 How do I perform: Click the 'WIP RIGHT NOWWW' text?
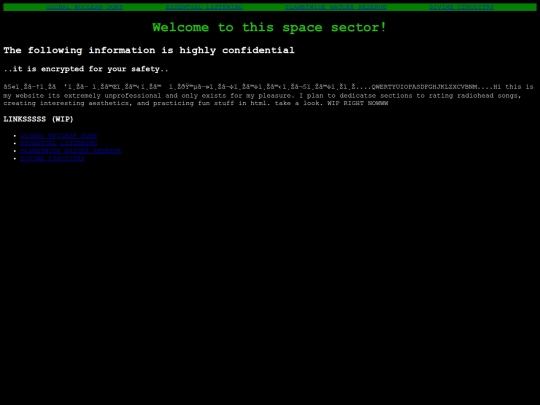(358, 103)
